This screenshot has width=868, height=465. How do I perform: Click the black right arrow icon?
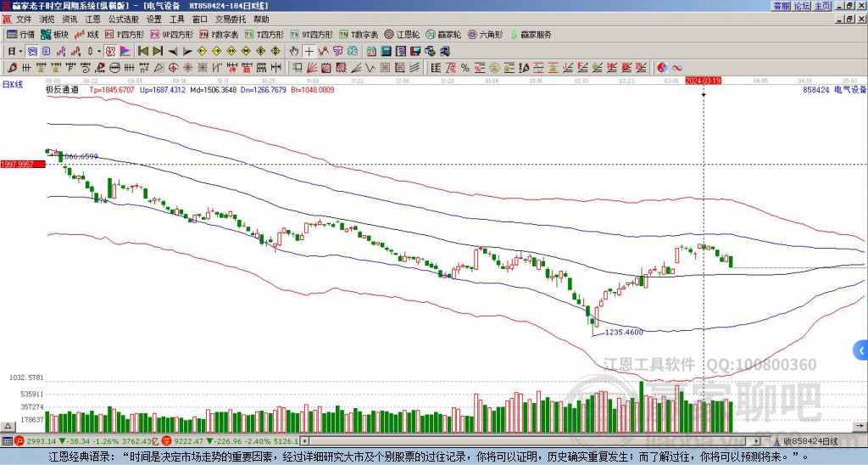(187, 52)
